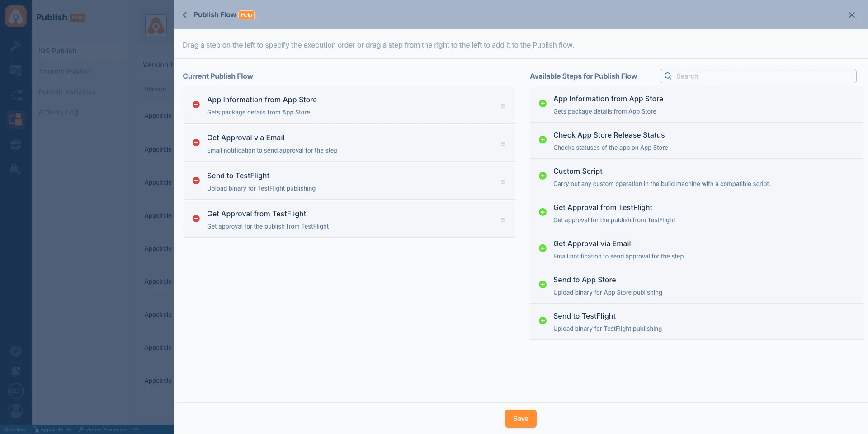
Task: Open the user avatar icon at sidebar bottom
Action: [x=16, y=411]
